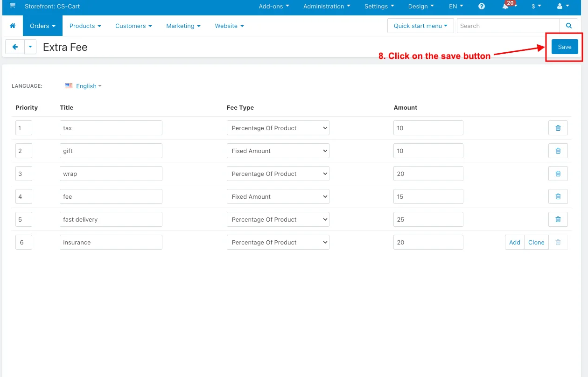Click the tax title field
The height and width of the screenshot is (377, 588).
point(111,128)
